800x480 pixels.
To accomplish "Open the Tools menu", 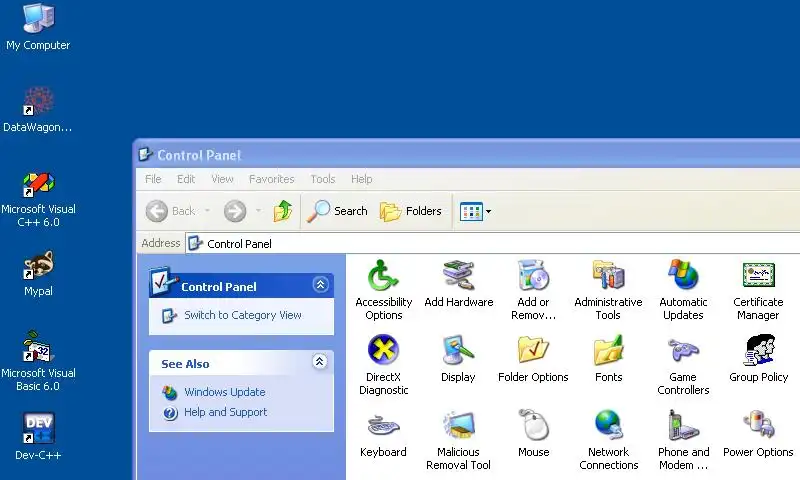I will (322, 179).
